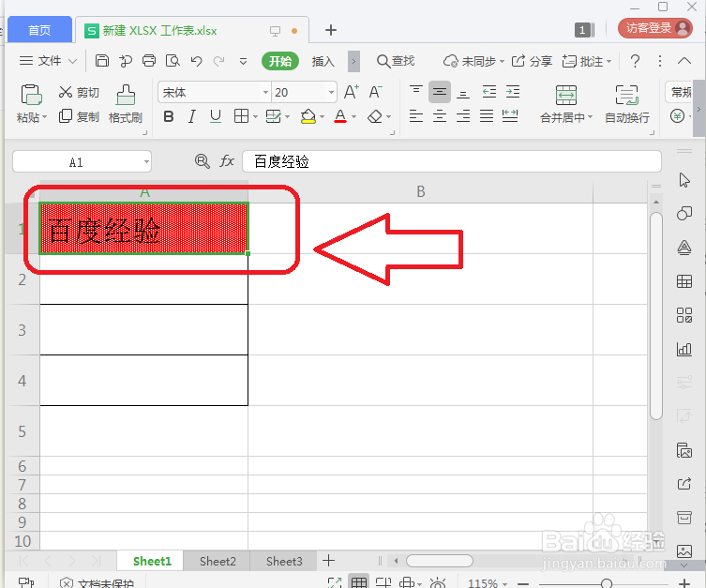Expand quick access toolbar customize arrow
This screenshot has width=706, height=588.
[x=243, y=61]
